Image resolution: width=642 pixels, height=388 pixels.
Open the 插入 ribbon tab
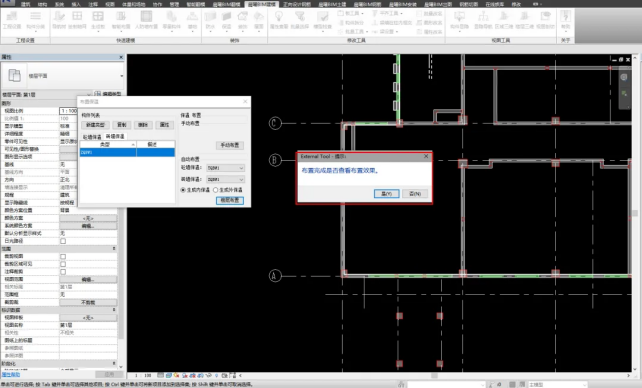point(76,4)
